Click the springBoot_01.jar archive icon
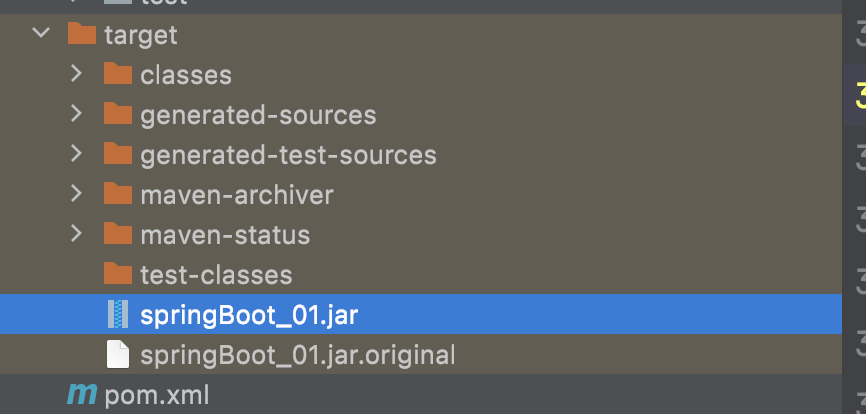The width and height of the screenshot is (866, 414). coord(118,314)
